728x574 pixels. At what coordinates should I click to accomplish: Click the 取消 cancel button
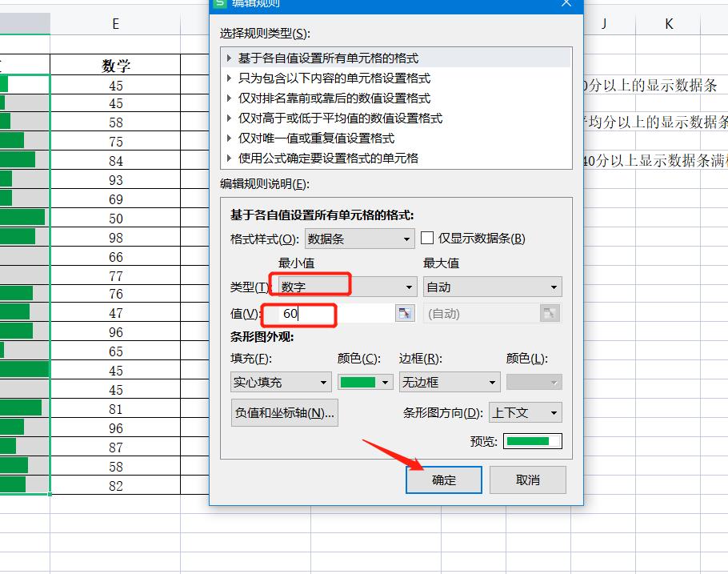pos(527,480)
